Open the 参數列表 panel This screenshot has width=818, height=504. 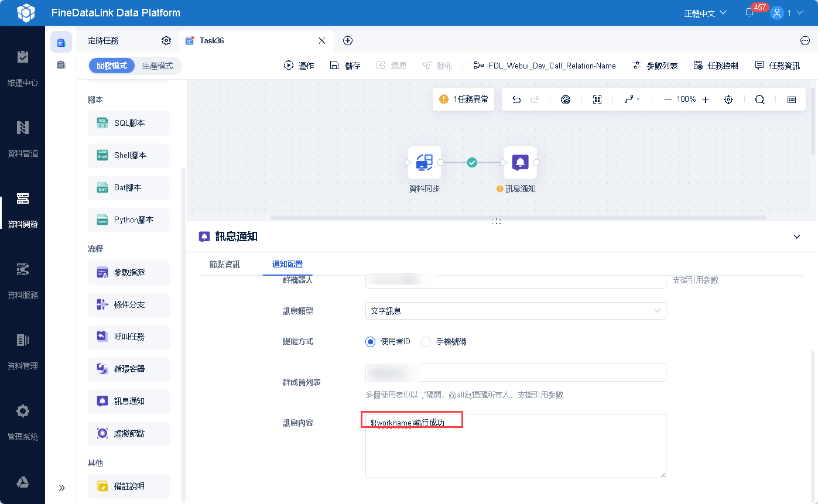point(655,66)
